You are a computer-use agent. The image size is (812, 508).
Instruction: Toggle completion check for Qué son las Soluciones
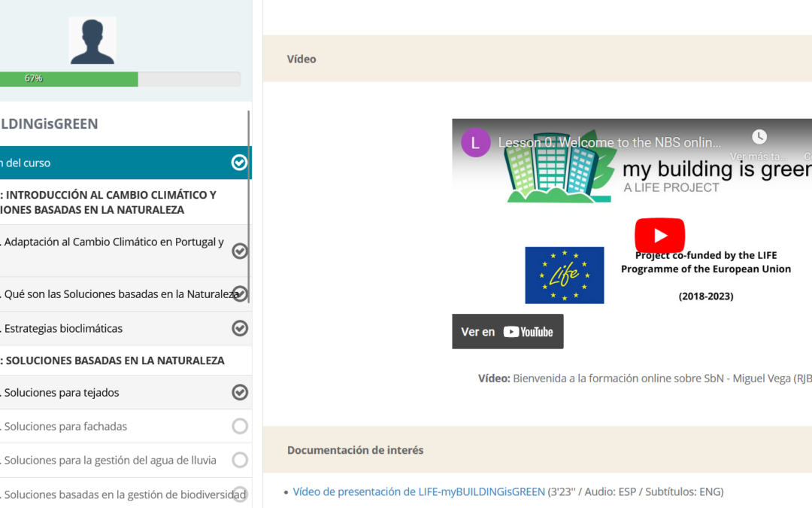click(x=240, y=294)
